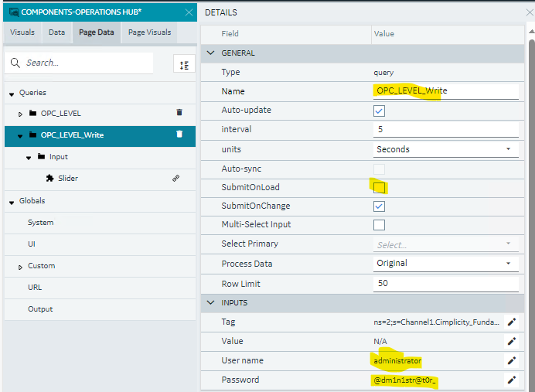Select the UI globals item

coord(32,244)
